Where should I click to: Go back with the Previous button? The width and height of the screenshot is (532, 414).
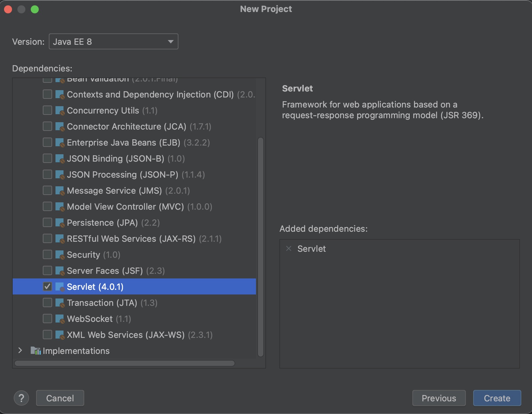[x=439, y=398]
